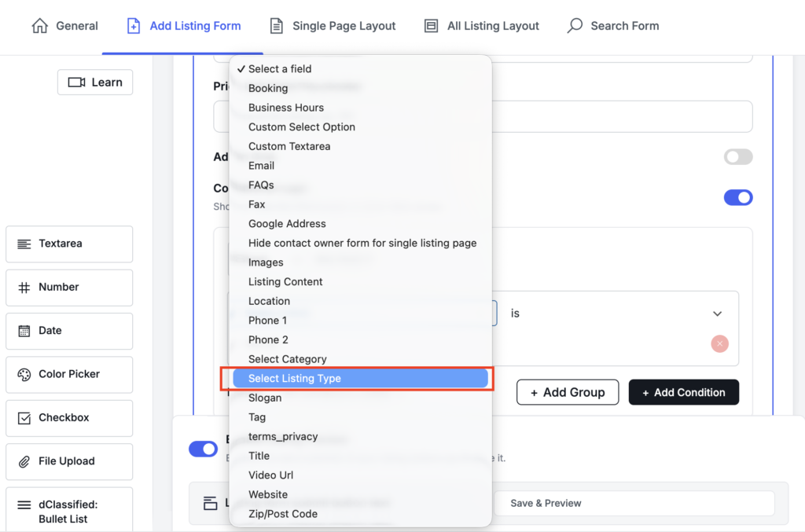Viewport: 805px width, 532px height.
Task: Remove condition with red X icon
Action: (719, 343)
